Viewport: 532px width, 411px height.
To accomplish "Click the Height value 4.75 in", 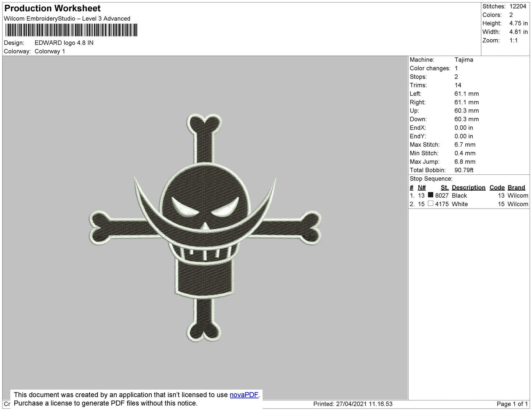I will [x=518, y=23].
